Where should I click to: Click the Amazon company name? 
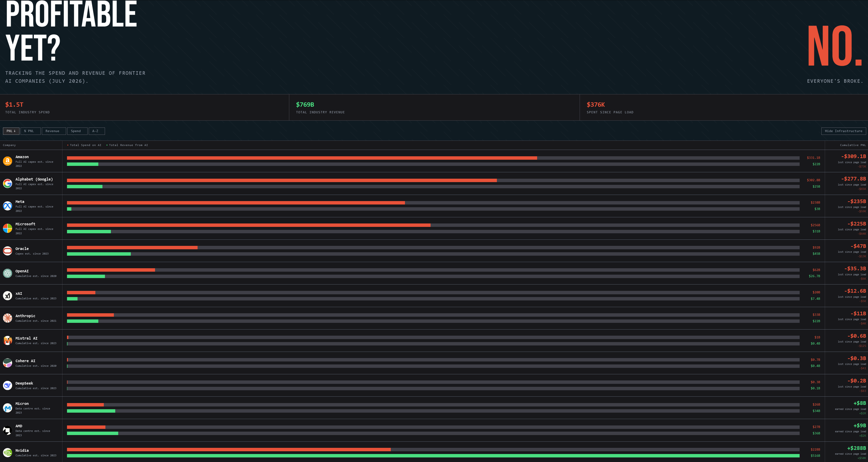22,157
